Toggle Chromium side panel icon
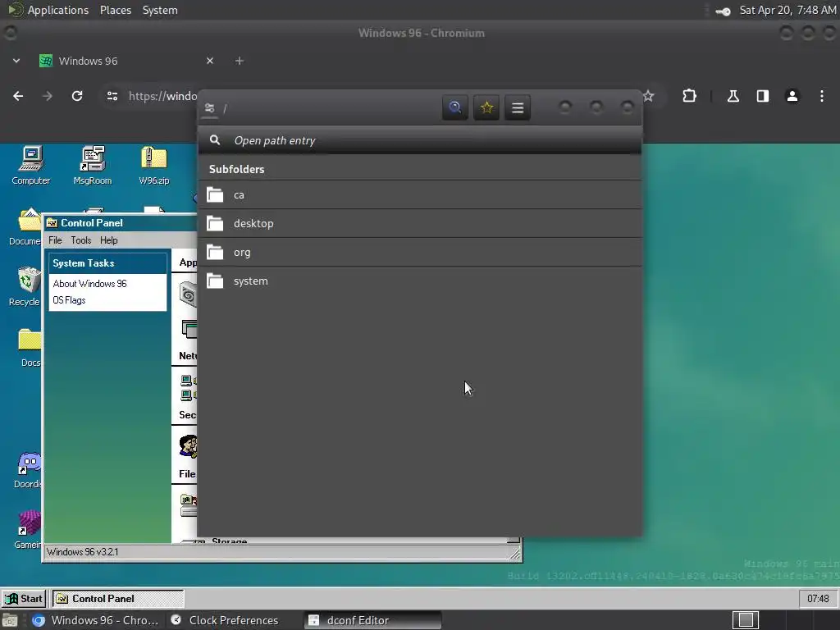The height and width of the screenshot is (630, 840). click(x=762, y=96)
